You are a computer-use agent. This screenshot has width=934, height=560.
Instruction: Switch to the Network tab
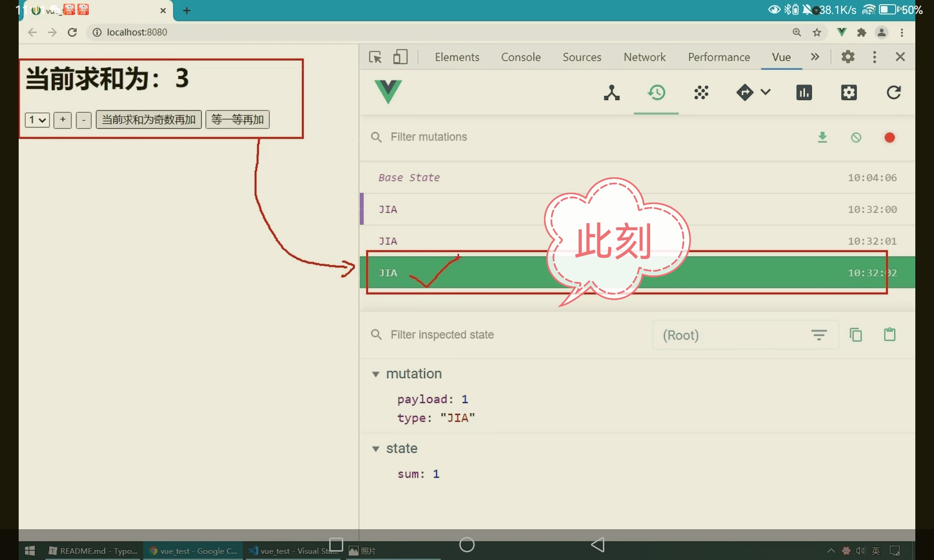click(644, 57)
